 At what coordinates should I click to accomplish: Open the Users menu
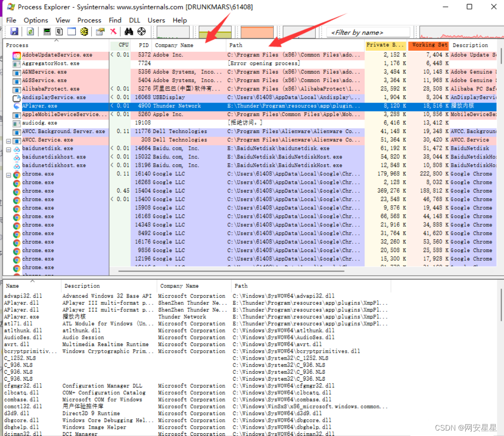pos(156,20)
